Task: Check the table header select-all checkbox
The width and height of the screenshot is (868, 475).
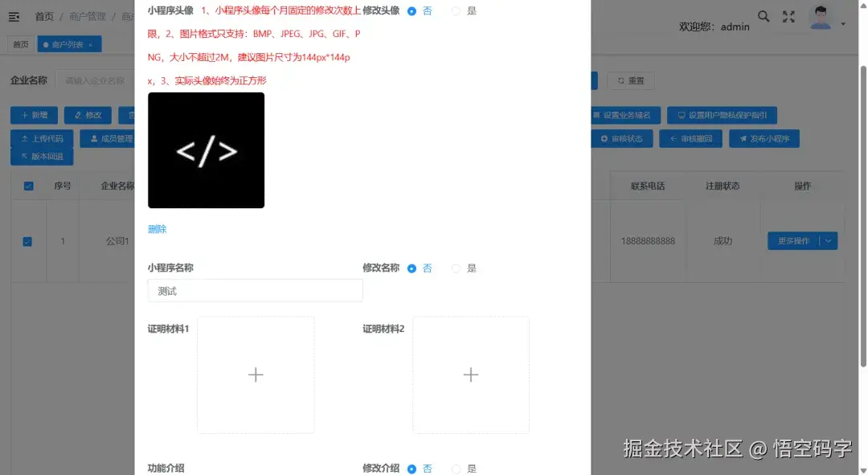Action: click(x=29, y=185)
